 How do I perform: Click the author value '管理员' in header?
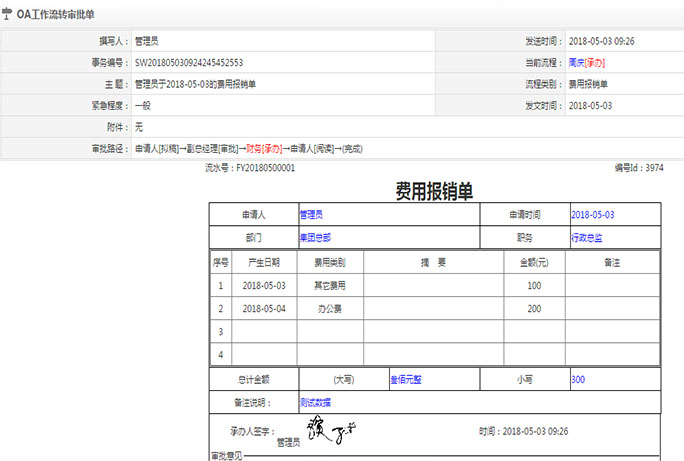(x=146, y=41)
